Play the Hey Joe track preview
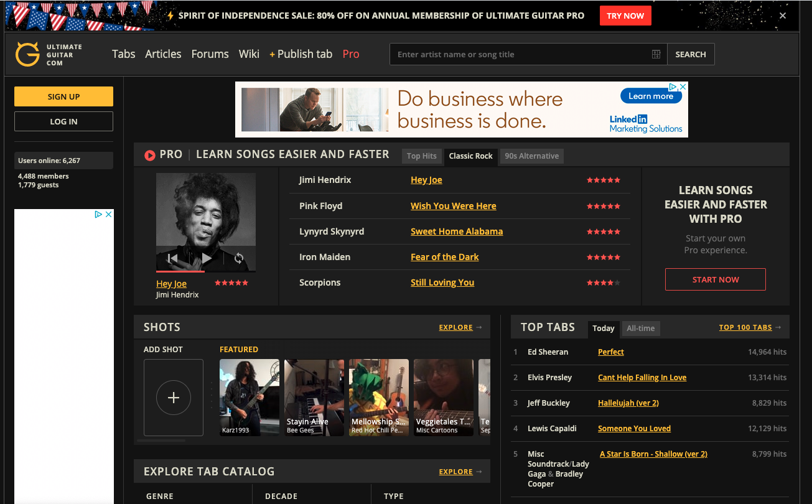 [x=207, y=258]
